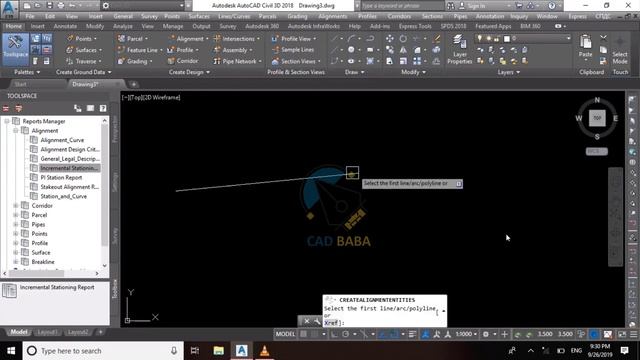Open the Annotate ribbon tab
640x360 pixels.
pyautogui.click(x=65, y=26)
